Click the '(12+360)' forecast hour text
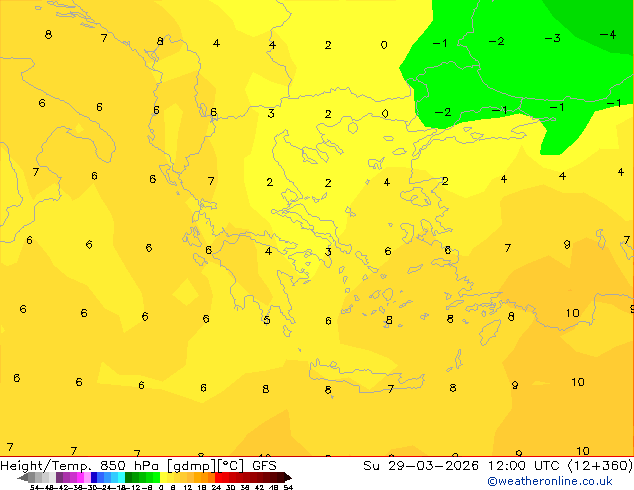The height and width of the screenshot is (490, 634). [x=600, y=466]
